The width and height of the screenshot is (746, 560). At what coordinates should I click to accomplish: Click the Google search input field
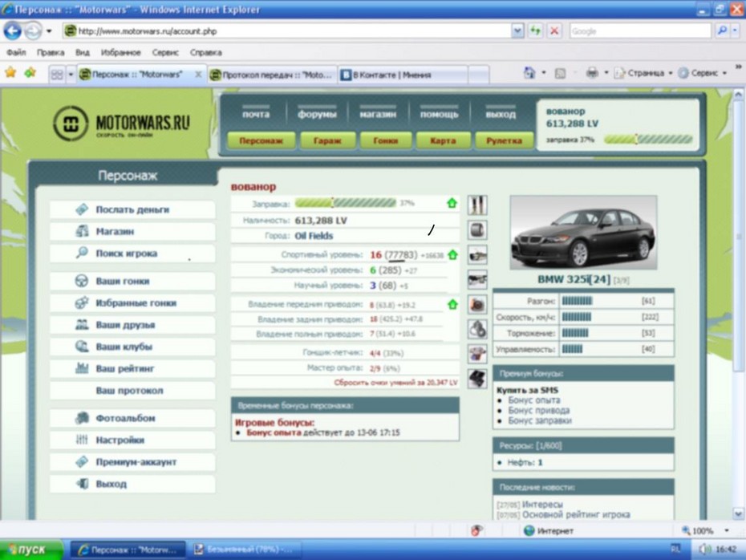pyautogui.click(x=640, y=31)
